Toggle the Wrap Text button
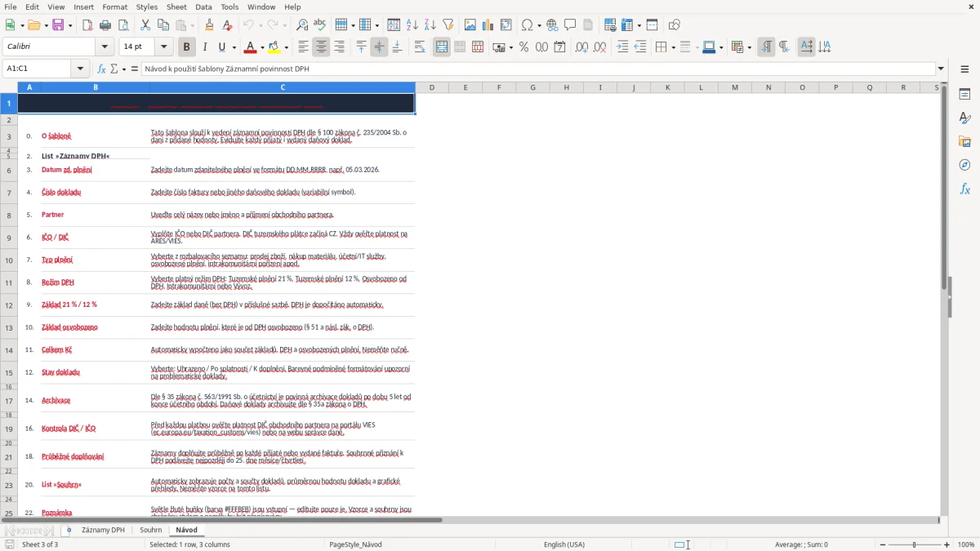 click(420, 47)
